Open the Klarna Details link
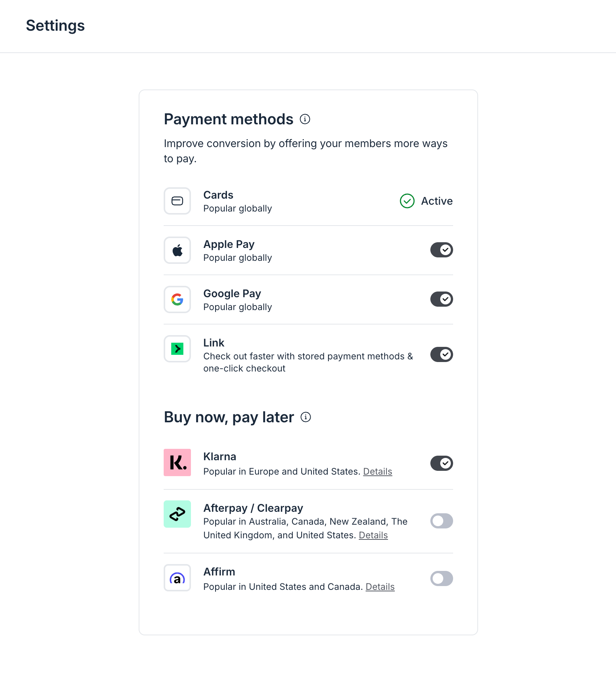 [x=377, y=472]
